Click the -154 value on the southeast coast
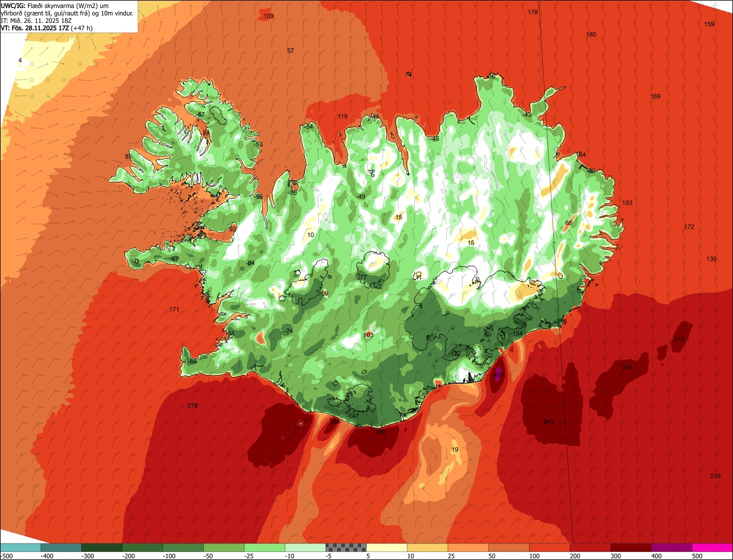 pos(517,333)
